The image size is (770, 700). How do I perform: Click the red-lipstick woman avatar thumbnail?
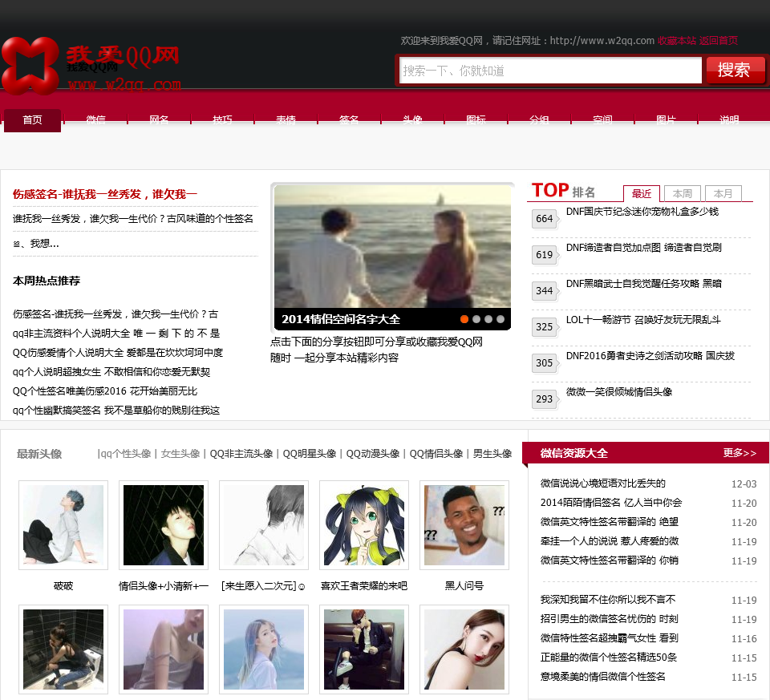[x=464, y=649]
